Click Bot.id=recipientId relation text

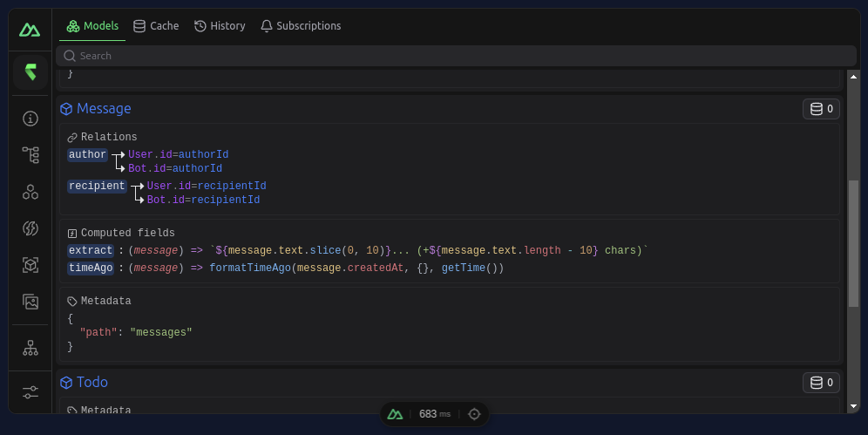coord(203,200)
